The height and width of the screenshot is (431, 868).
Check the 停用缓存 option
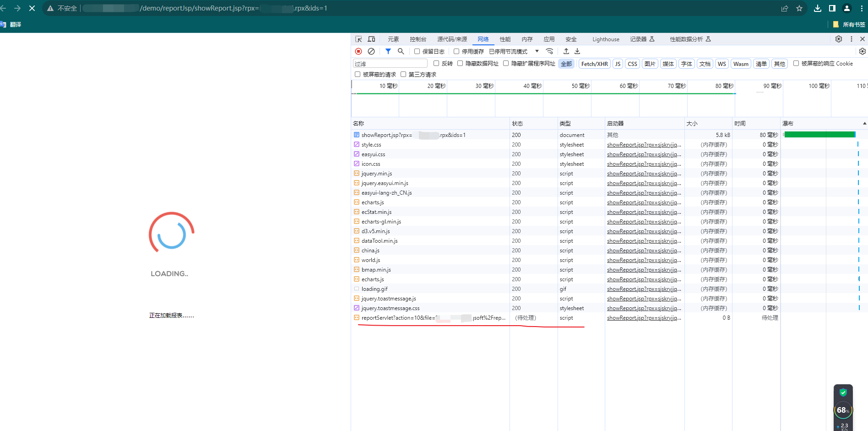[456, 51]
